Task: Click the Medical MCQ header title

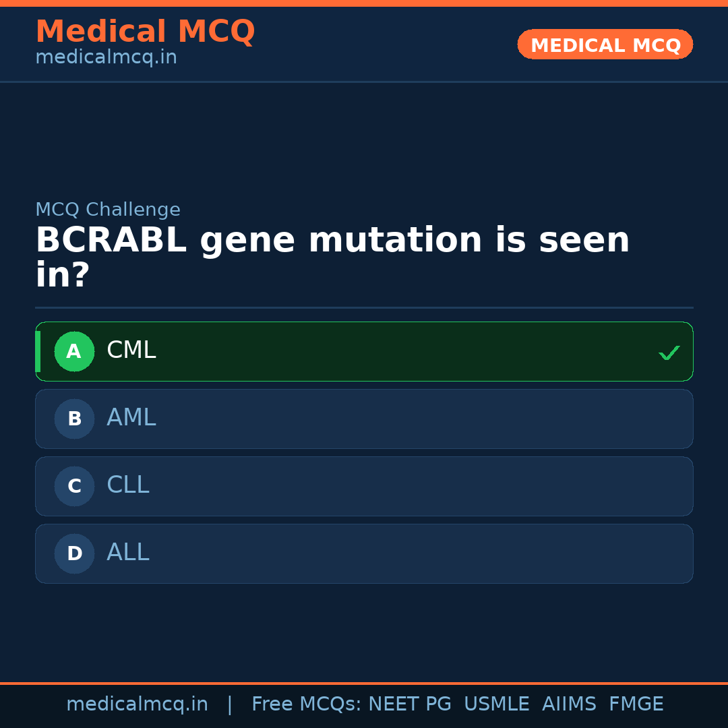Action: (x=145, y=32)
